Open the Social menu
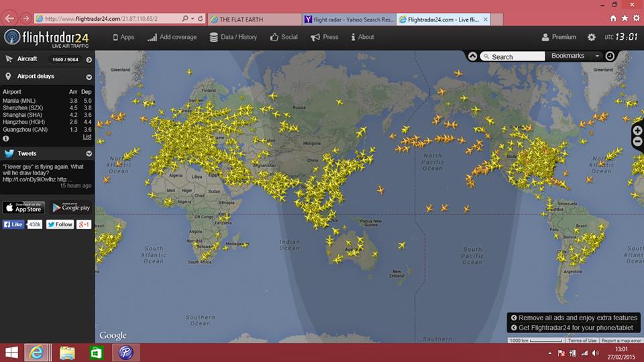The height and width of the screenshot is (362, 644). [284, 37]
